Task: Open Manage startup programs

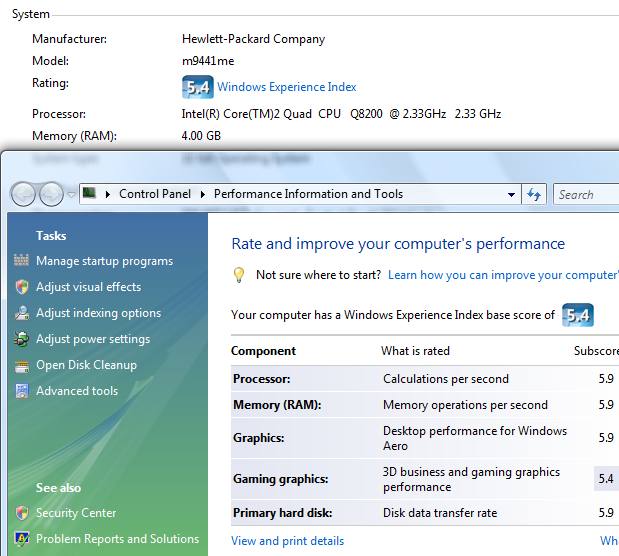Action: [105, 261]
